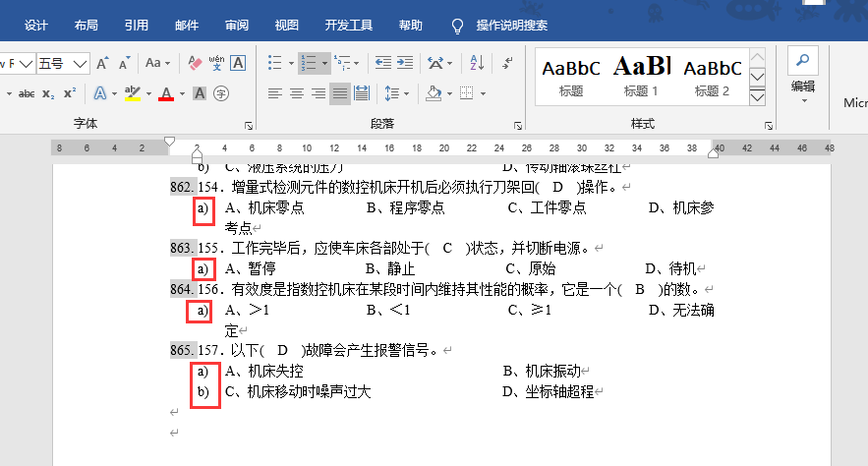Toggle strikethrough formatting

click(x=27, y=93)
